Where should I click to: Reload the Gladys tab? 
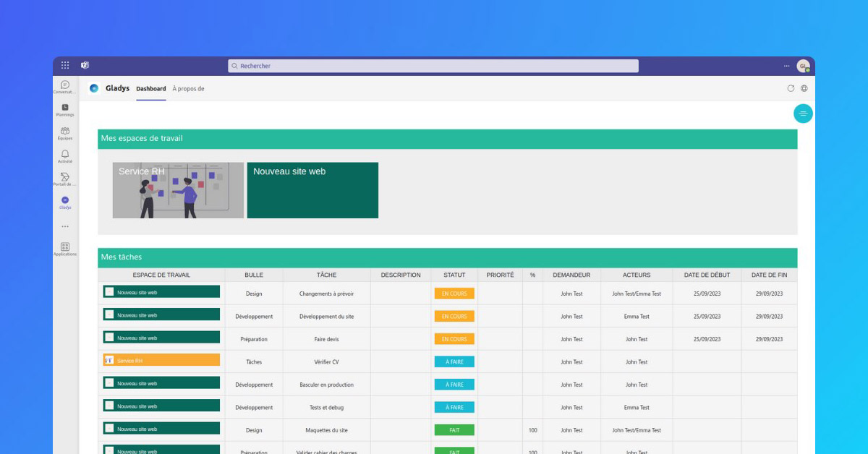point(791,88)
